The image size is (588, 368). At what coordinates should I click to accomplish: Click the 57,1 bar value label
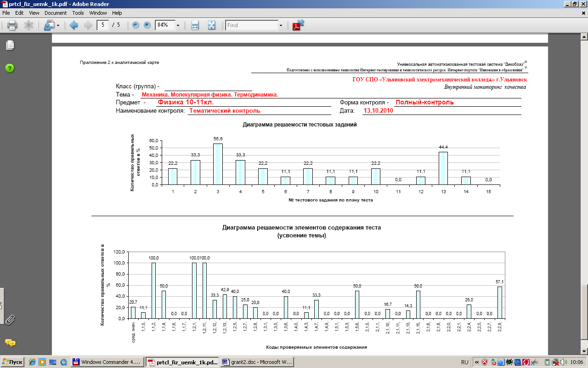pyautogui.click(x=500, y=282)
